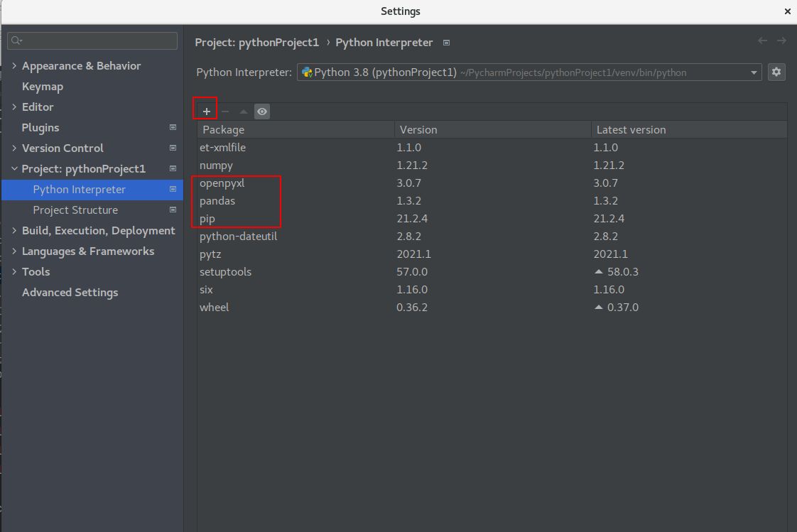Click project icon next to Version Control
Viewport: 797px width, 532px height.
(173, 148)
